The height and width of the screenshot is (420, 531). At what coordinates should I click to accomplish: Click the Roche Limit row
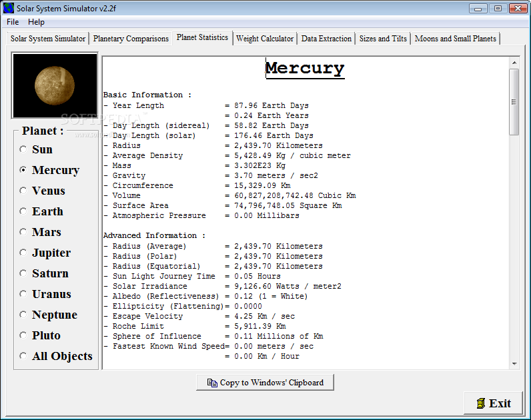tap(194, 326)
